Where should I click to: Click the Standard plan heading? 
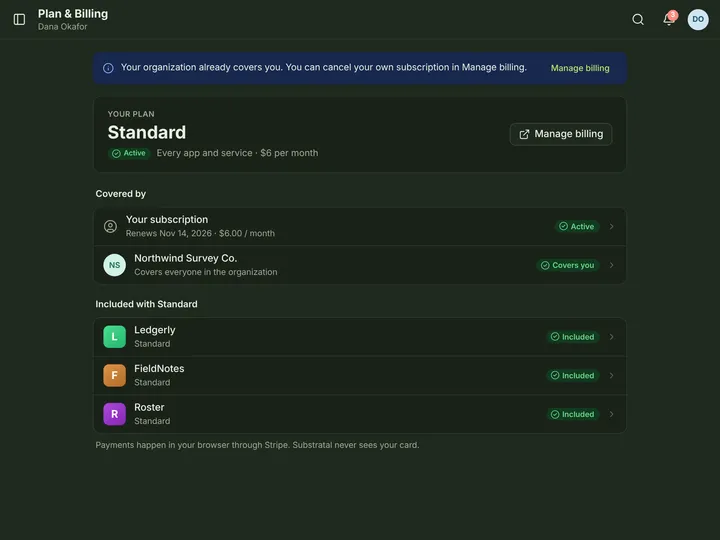(x=147, y=132)
